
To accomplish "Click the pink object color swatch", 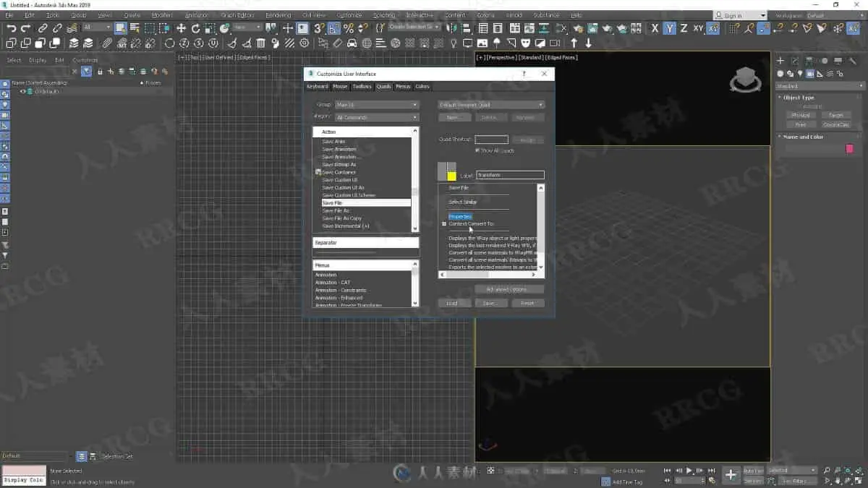I will [849, 148].
